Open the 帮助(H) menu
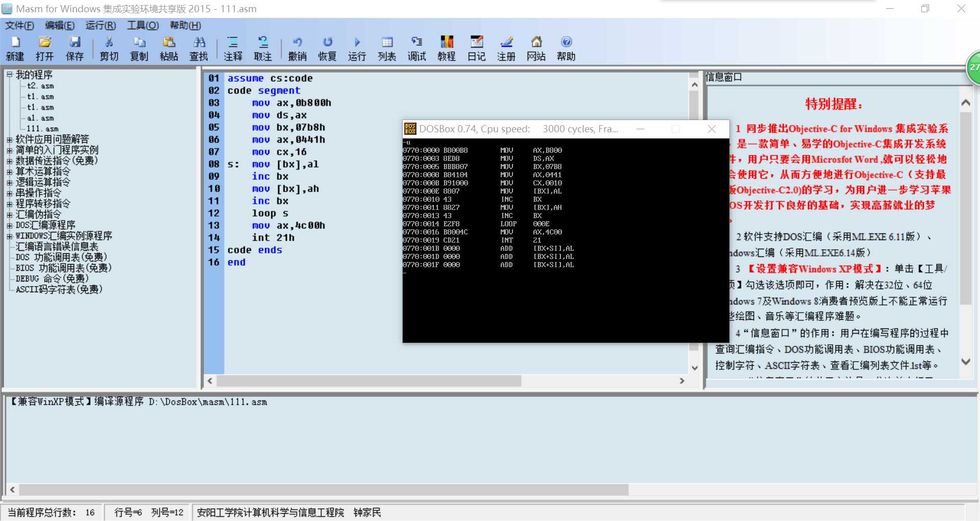 pyautogui.click(x=185, y=26)
